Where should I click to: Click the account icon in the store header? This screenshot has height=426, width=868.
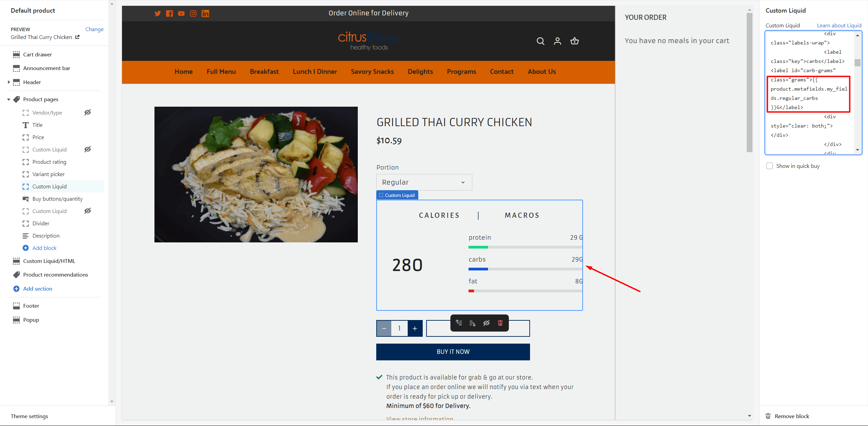[x=557, y=41]
